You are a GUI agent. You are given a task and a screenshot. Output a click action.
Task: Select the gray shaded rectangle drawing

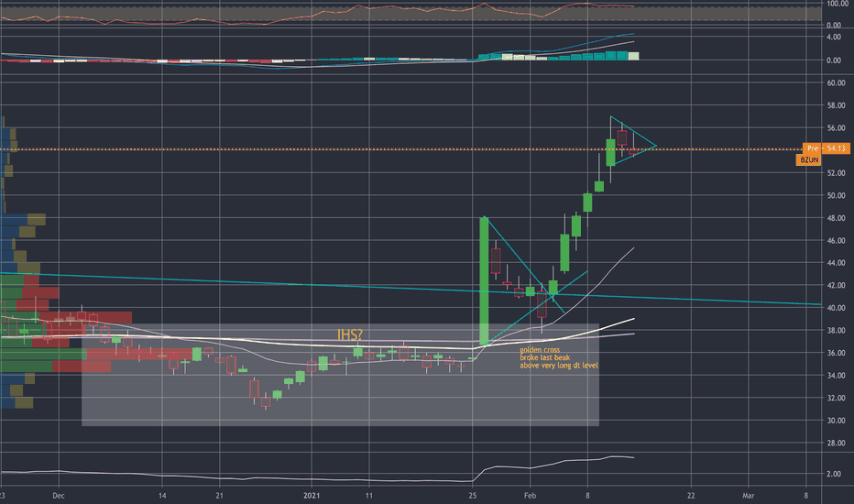point(340,375)
